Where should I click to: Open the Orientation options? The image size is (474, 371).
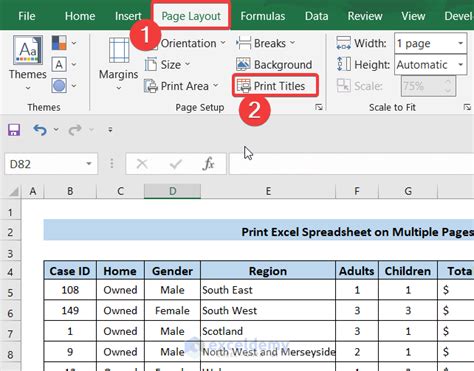pos(188,43)
